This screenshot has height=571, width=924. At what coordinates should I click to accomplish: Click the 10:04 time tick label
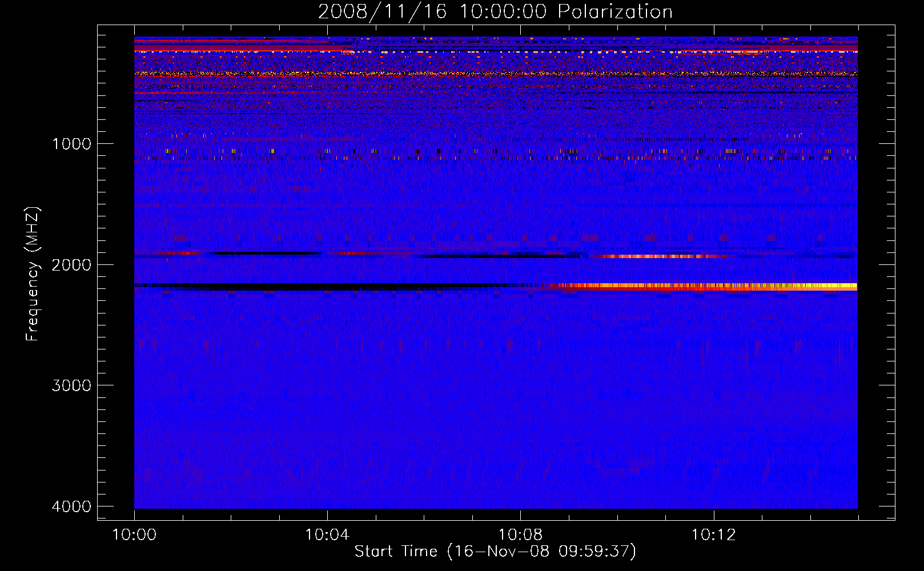327,535
